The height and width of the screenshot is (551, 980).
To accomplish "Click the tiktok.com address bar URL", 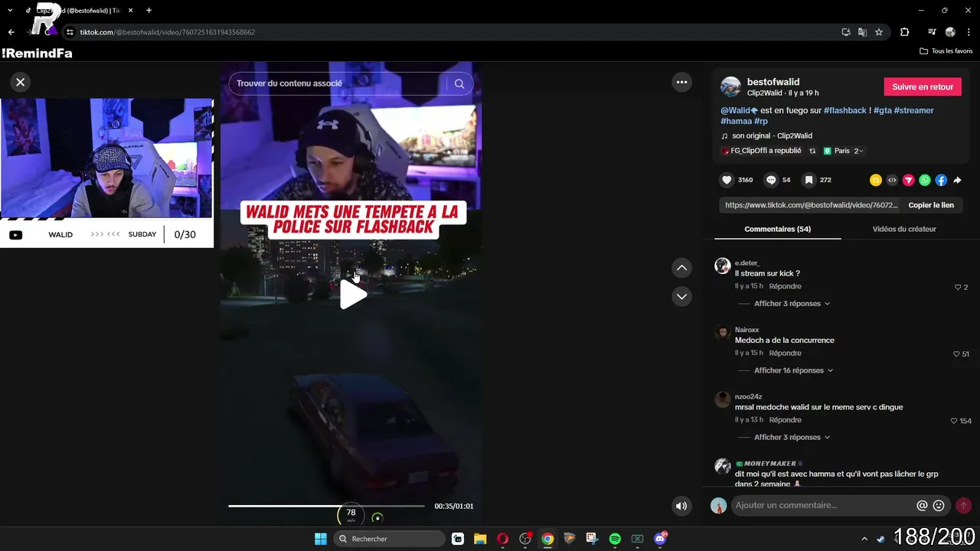I will (168, 32).
